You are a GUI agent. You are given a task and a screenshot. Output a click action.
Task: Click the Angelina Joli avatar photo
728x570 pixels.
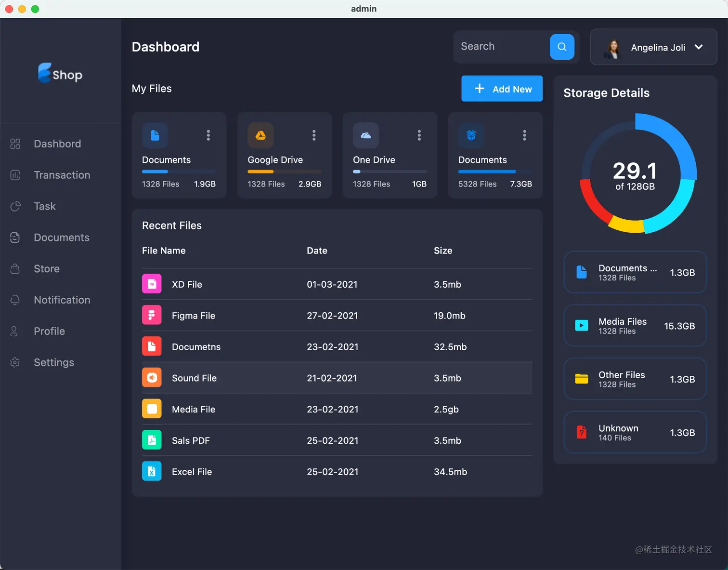(613, 48)
